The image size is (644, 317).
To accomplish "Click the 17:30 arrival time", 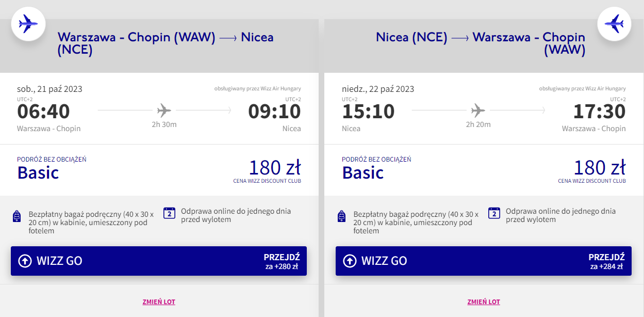I will coord(599,112).
